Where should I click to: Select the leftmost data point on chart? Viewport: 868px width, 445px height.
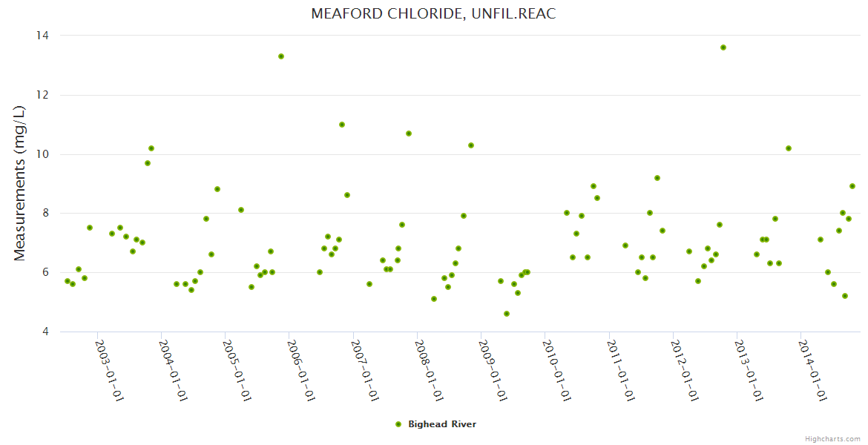tap(68, 281)
